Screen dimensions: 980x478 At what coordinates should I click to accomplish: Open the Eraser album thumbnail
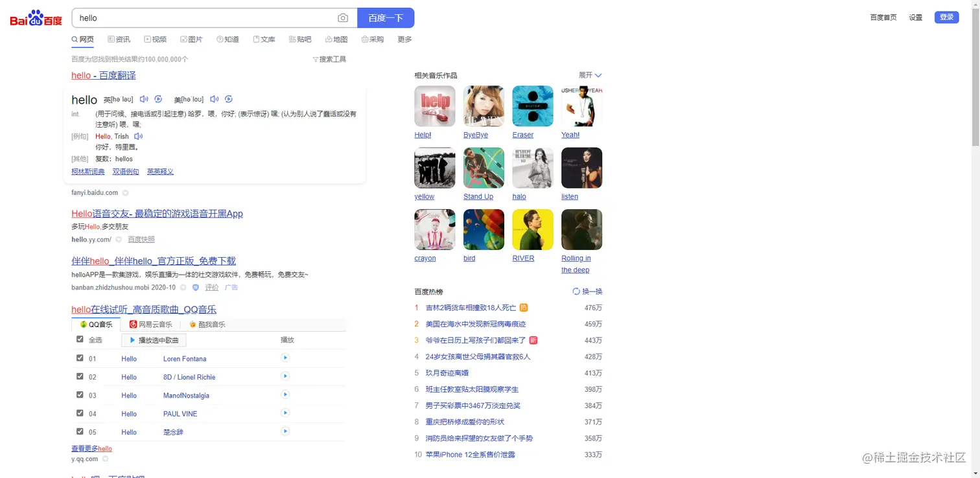click(533, 106)
